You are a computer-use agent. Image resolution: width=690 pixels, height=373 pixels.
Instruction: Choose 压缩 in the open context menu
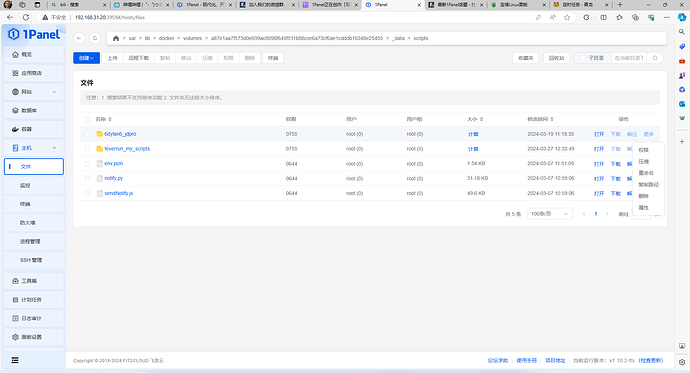(643, 161)
